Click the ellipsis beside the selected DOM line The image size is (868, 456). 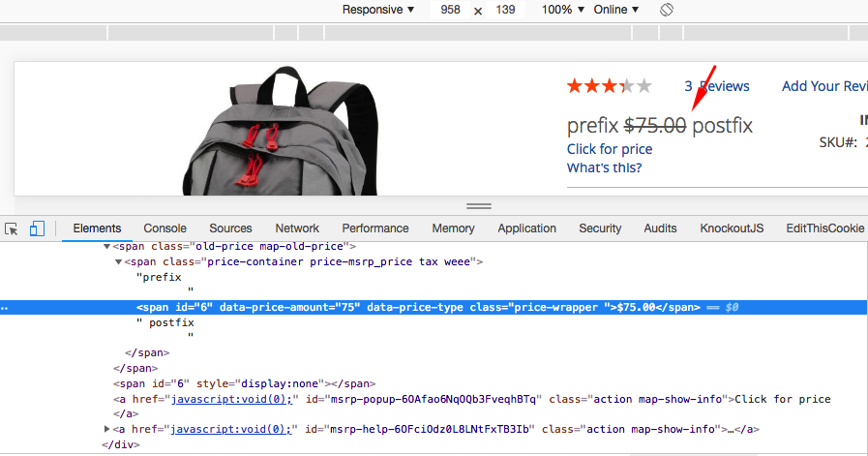point(5,308)
